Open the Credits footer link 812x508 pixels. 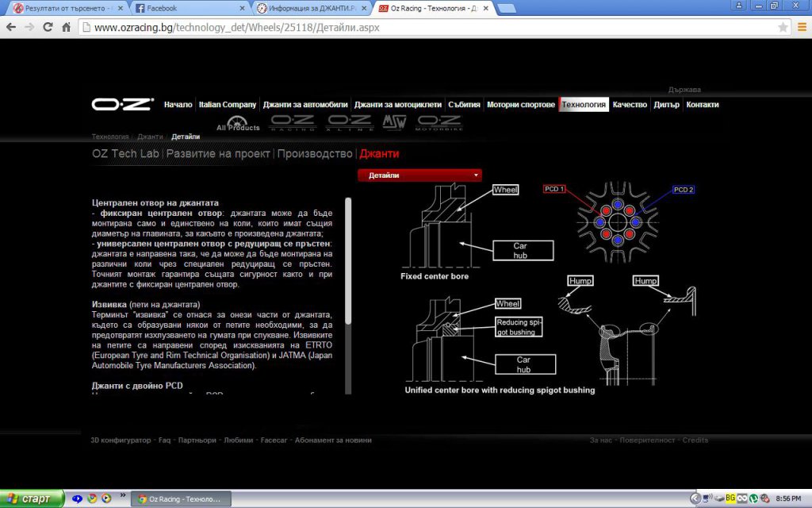coord(695,440)
